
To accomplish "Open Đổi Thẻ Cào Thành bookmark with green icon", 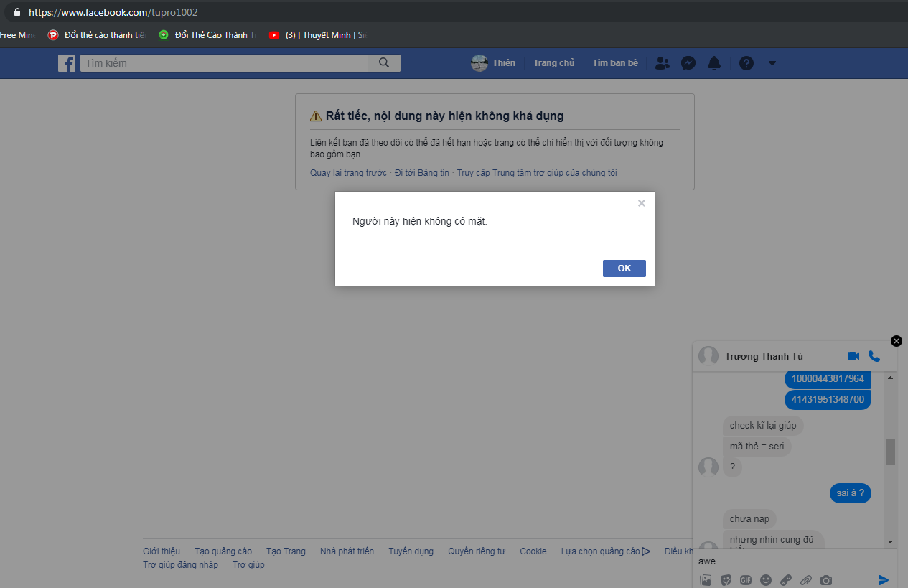I will coord(207,34).
